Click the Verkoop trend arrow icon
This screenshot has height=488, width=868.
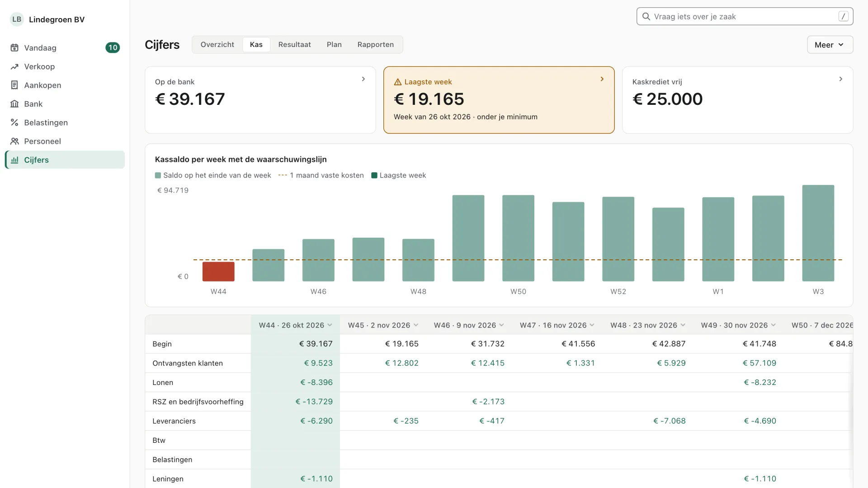point(14,66)
